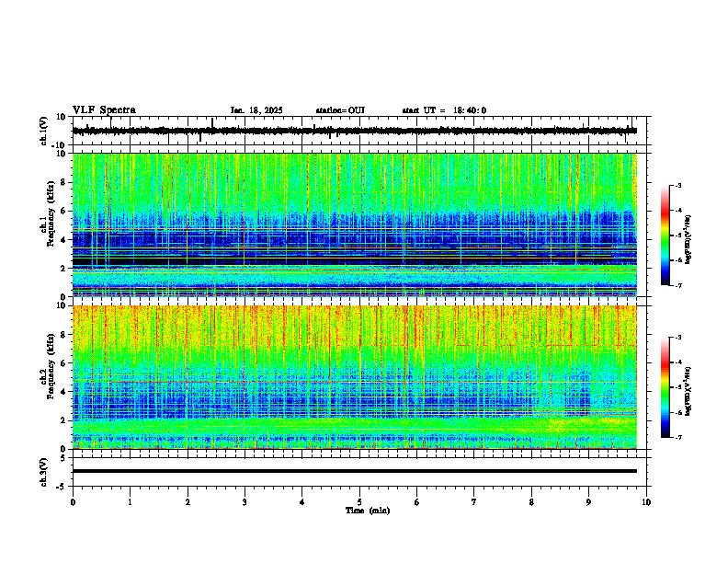The width and height of the screenshot is (728, 563).
Task: Click the time axis tick label "4"
Action: pyautogui.click(x=302, y=502)
